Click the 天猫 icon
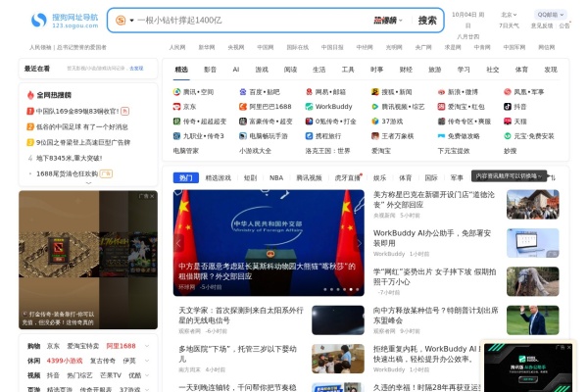 coord(508,122)
